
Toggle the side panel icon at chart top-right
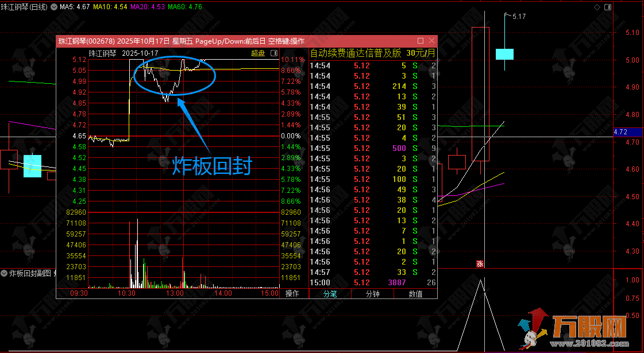point(608,7)
